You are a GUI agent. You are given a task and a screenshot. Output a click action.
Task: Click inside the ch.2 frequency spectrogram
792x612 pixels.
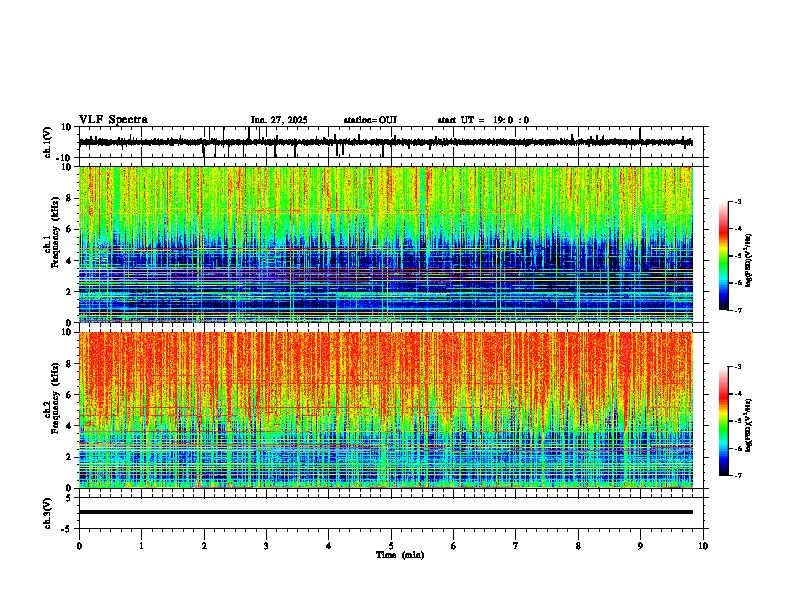click(386, 410)
